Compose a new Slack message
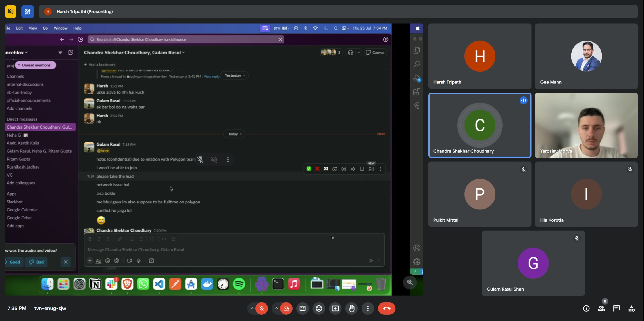Screen dimensions: 644x321 tap(70, 53)
